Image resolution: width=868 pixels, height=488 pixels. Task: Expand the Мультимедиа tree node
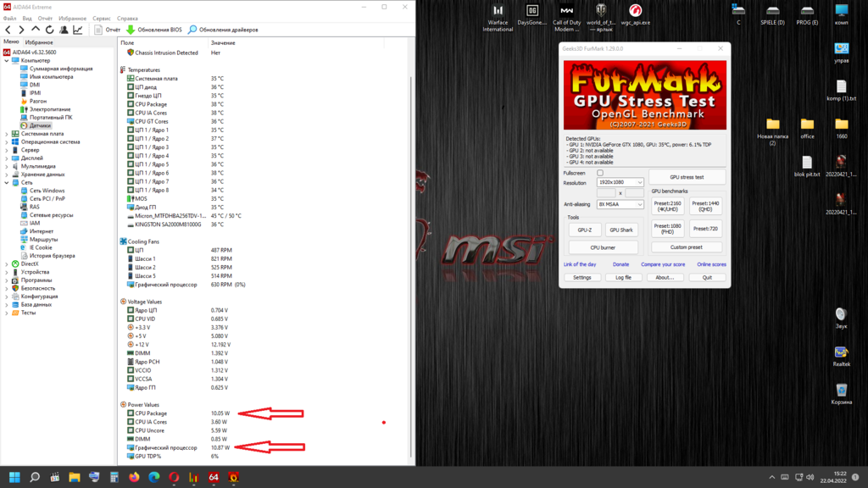7,167
